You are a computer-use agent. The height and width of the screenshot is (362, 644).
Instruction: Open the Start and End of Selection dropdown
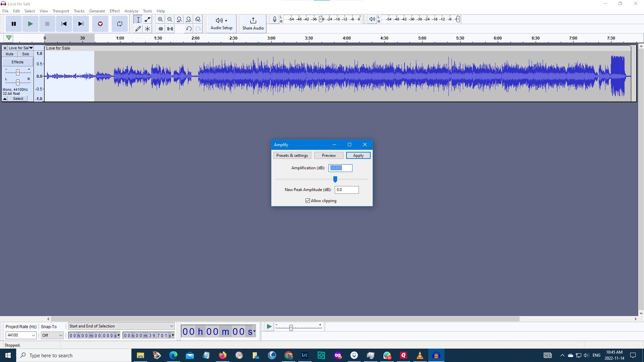pos(121,326)
